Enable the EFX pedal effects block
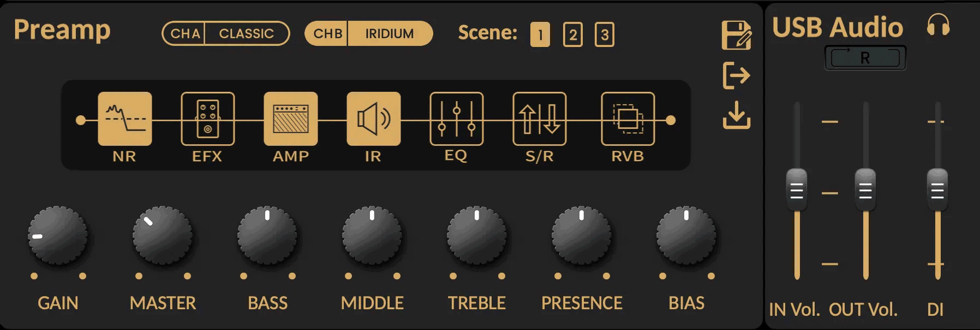This screenshot has height=330, width=980. pyautogui.click(x=207, y=119)
